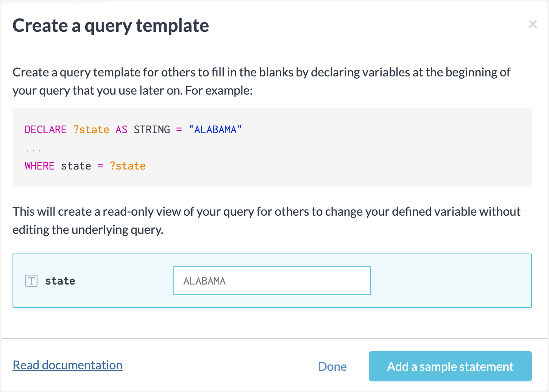Click the STRING type in the example
Viewport: 549px width, 392px height.
(x=152, y=129)
